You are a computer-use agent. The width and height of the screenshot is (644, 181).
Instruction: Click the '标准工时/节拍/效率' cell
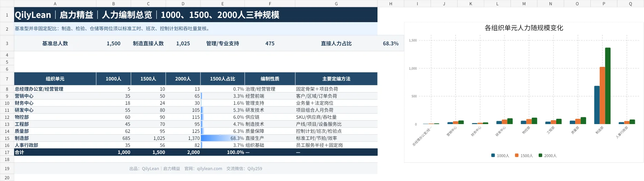(336, 138)
